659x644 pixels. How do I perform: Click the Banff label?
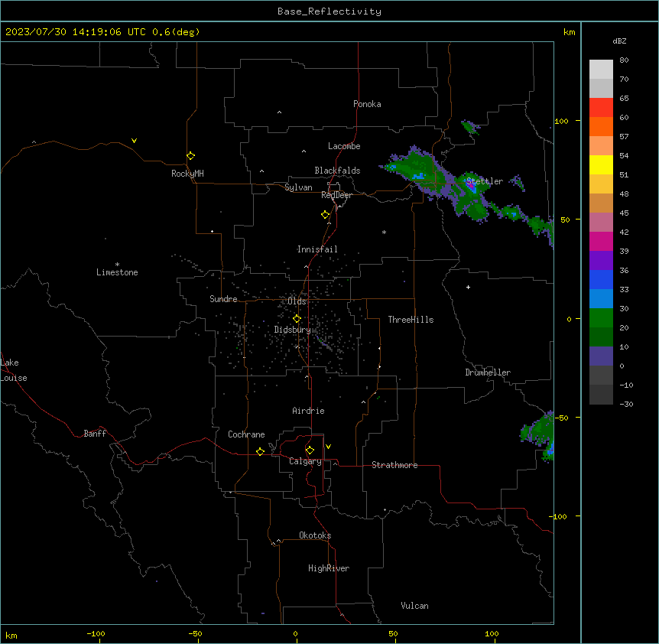95,434
